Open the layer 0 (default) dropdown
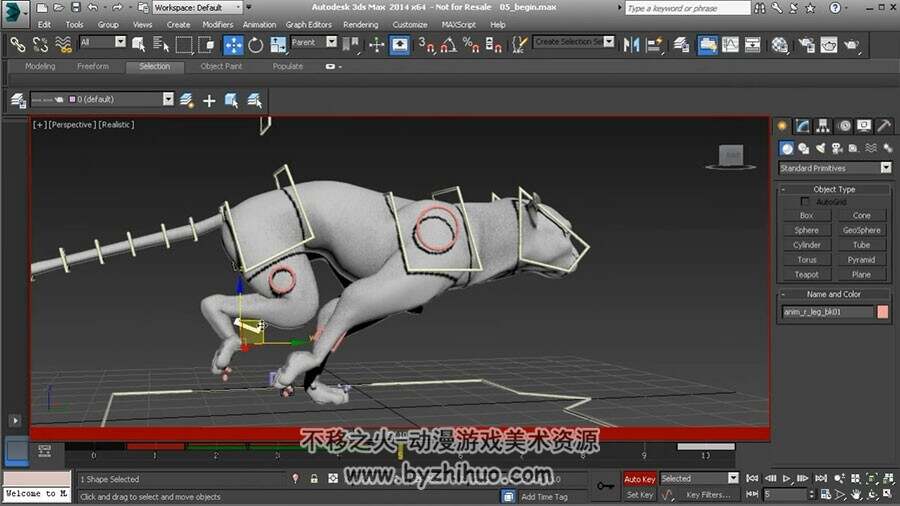Viewport: 900px width, 506px height. (x=102, y=99)
